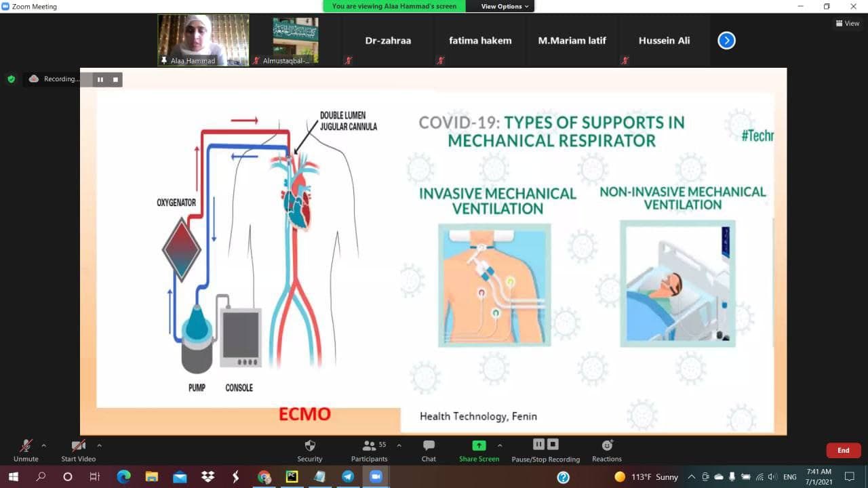Select Alaa Hammad's video thumbnail
The image size is (868, 488).
point(203,41)
